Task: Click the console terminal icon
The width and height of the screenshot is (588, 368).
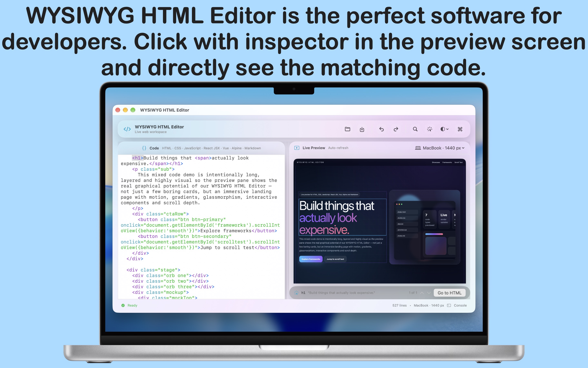Action: pyautogui.click(x=449, y=305)
